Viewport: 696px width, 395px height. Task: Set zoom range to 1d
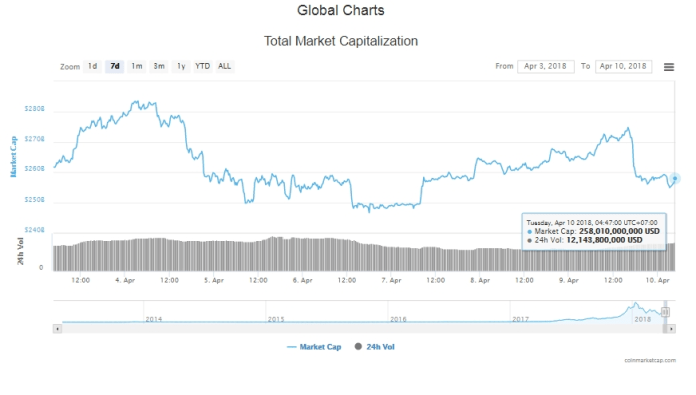coord(92,67)
